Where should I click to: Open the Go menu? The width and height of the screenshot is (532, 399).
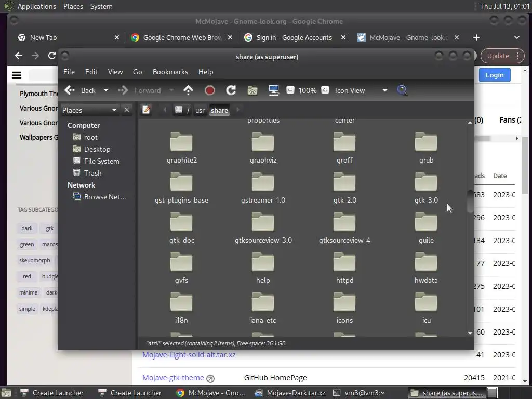click(137, 72)
